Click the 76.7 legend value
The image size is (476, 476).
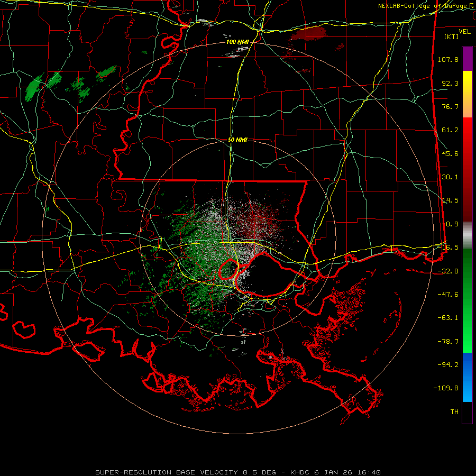[450, 106]
